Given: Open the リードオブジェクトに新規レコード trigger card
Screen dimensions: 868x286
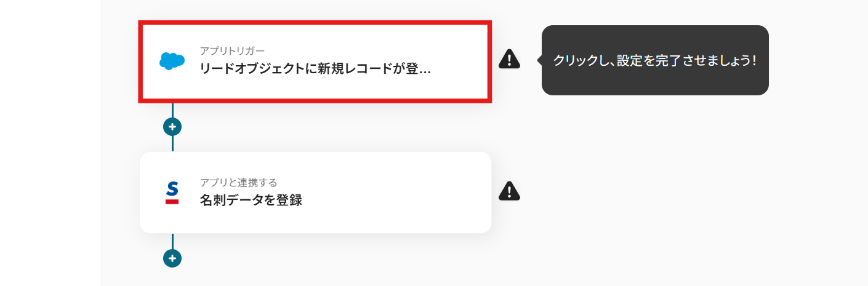Looking at the screenshot, I should click(x=315, y=61).
